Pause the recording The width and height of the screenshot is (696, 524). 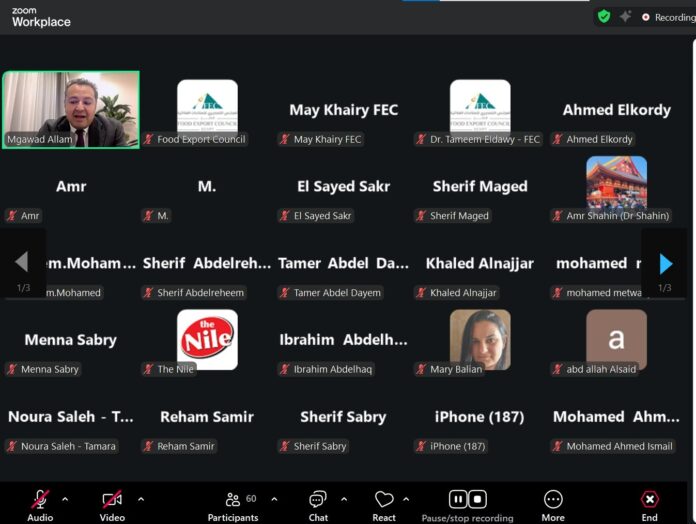457,499
